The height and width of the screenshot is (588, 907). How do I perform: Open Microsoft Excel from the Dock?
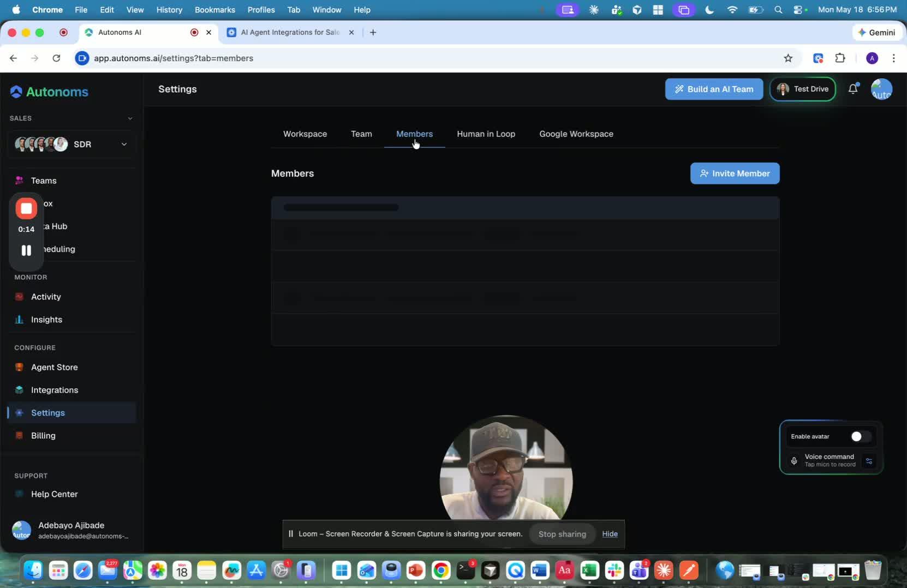click(589, 571)
